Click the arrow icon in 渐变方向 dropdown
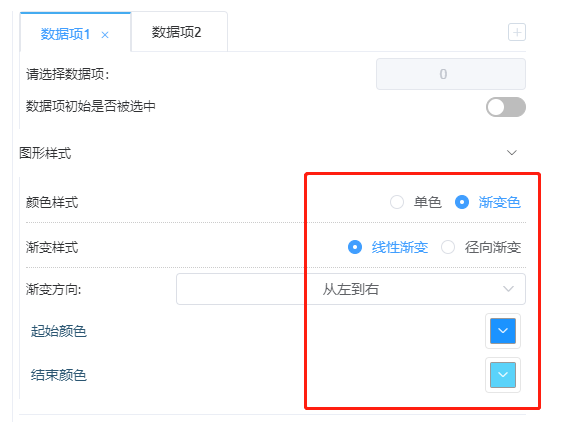Viewport: 562px width, 422px height. (x=508, y=289)
